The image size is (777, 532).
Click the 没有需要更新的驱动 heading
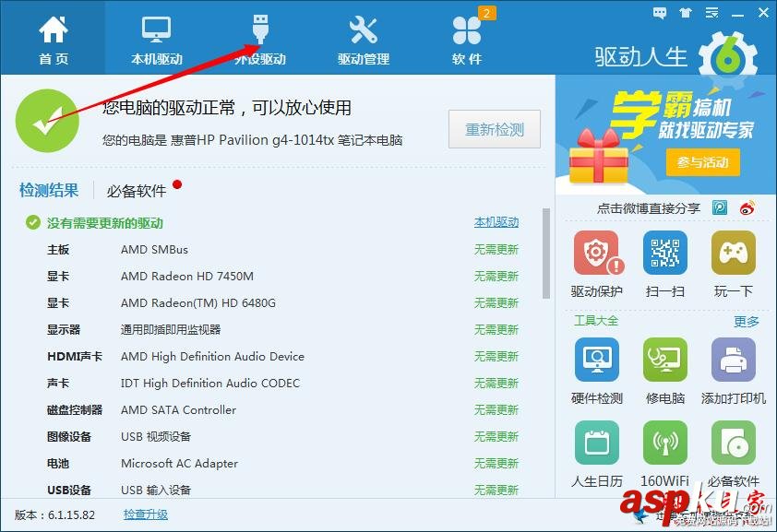pyautogui.click(x=104, y=223)
